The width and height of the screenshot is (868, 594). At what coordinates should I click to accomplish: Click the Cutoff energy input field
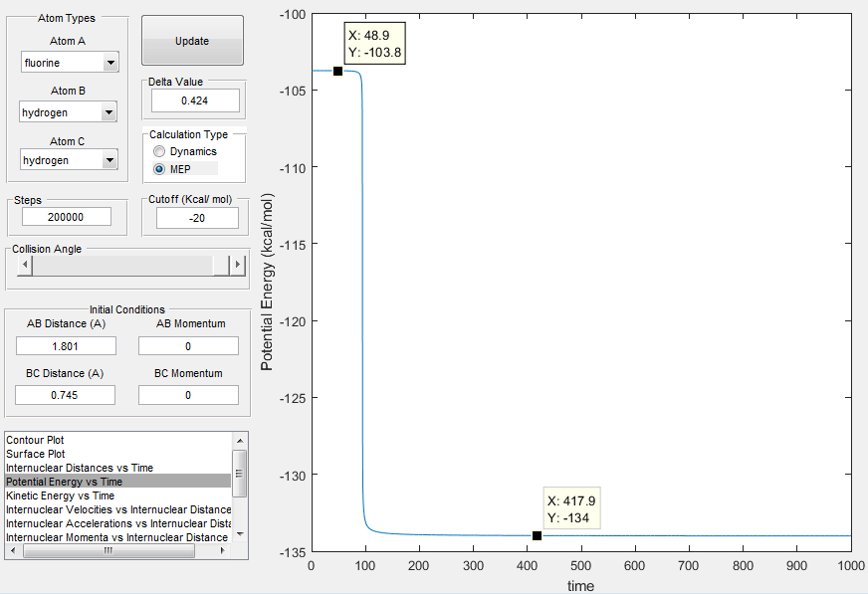(197, 218)
